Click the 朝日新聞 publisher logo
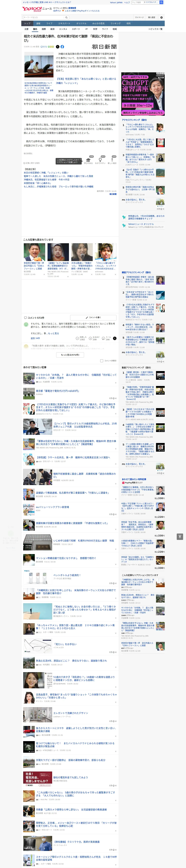The height and width of the screenshot is (868, 186). tap(104, 47)
